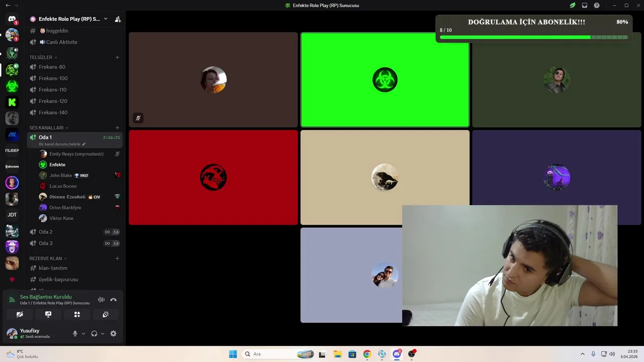Image resolution: width=644 pixels, height=362 pixels.
Task: Expand Enfekte Role Play server menu
Action: [105, 19]
